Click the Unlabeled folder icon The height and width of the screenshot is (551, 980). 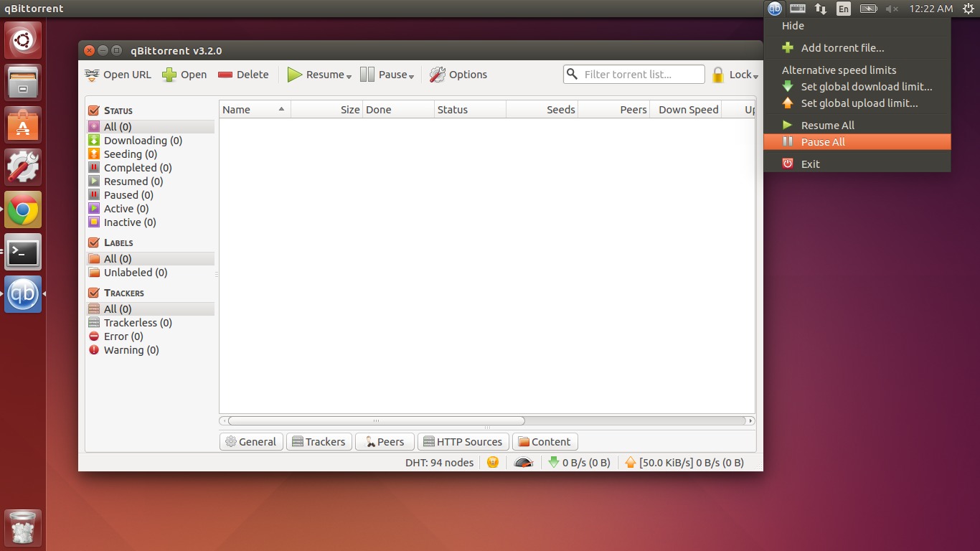point(94,273)
